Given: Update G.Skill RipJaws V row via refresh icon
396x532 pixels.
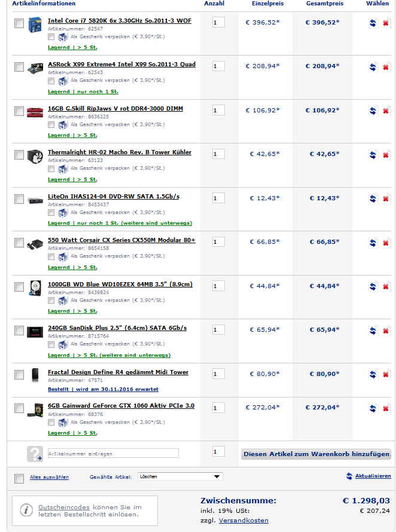Looking at the screenshot, I should (373, 111).
